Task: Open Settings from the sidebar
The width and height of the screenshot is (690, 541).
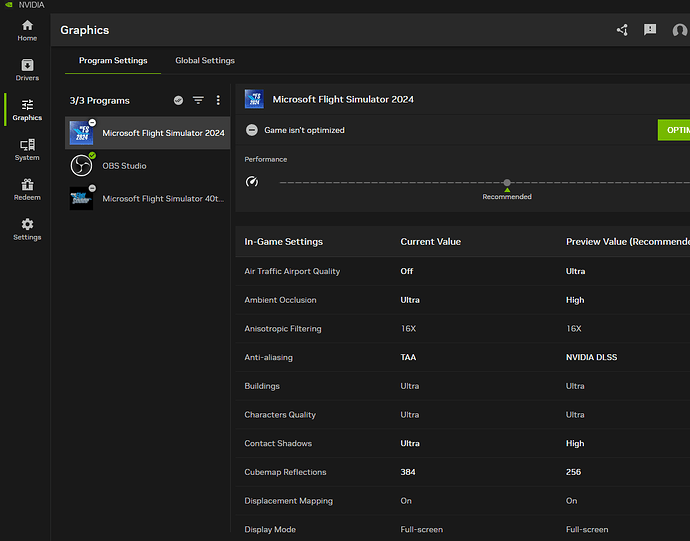Action: (x=27, y=229)
